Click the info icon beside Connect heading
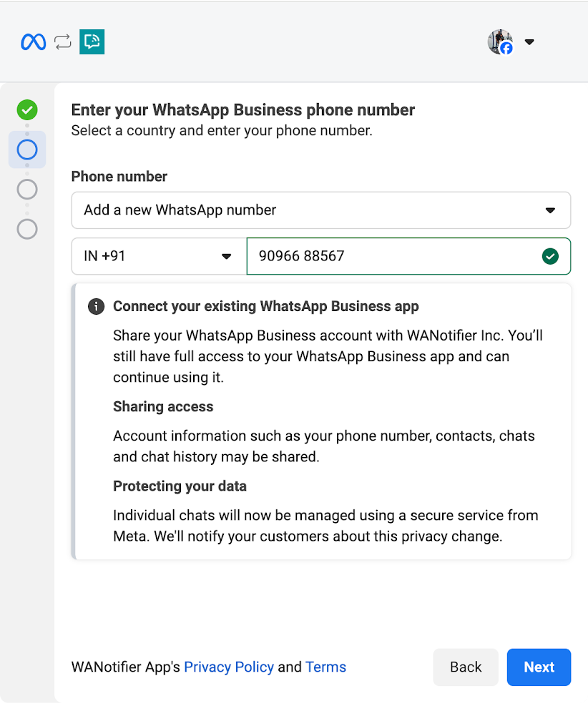The height and width of the screenshot is (706, 588). 96,307
